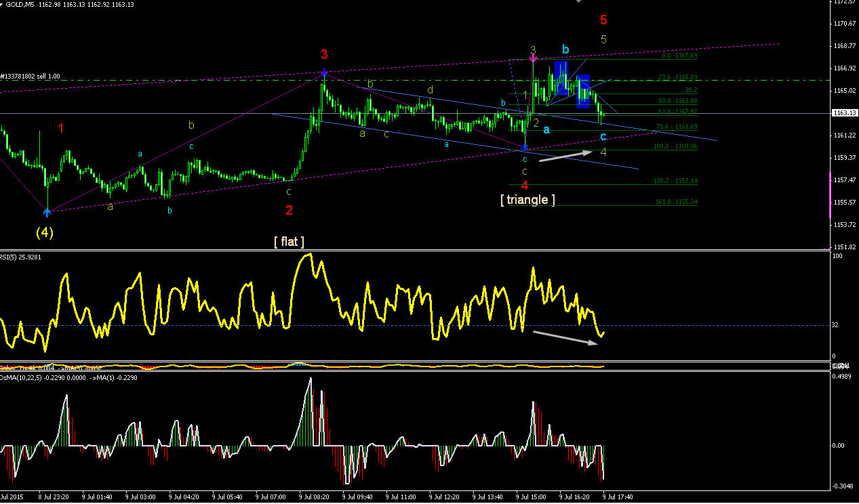This screenshot has height=504, width=859.
Task: Click the 9 Jul 15:00 time axis label
Action: [532, 497]
